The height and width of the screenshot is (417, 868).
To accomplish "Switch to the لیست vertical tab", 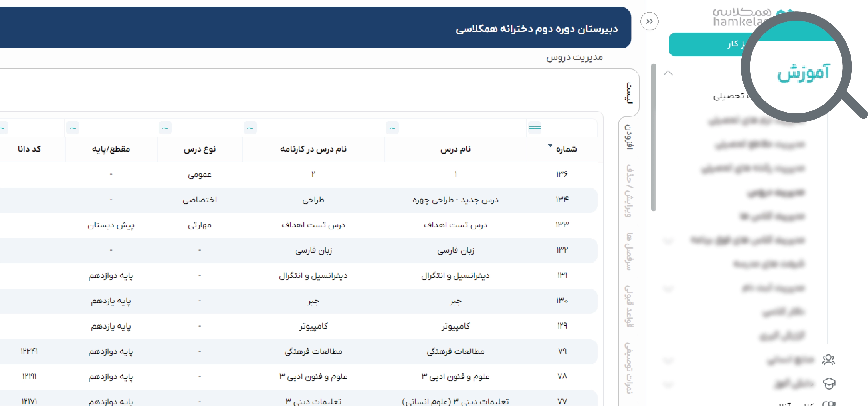I will pyautogui.click(x=629, y=93).
